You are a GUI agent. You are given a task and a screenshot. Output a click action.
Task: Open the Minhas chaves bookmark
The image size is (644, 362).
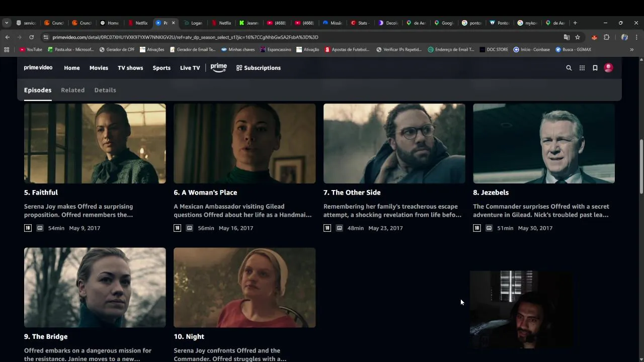pos(238,50)
